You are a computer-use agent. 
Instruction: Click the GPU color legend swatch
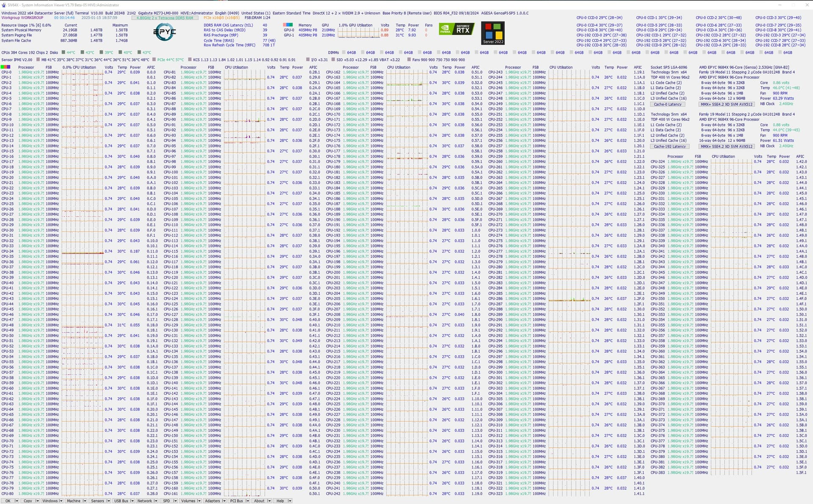click(x=288, y=25)
